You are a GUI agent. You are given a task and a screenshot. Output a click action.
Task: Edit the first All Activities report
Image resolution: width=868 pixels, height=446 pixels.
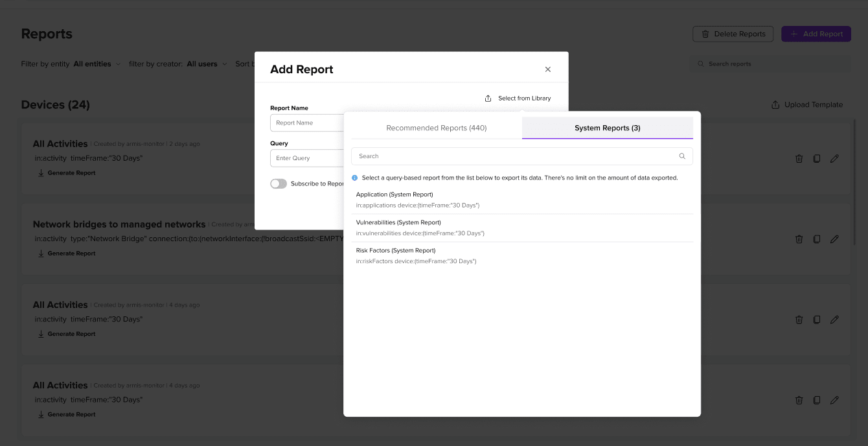point(834,158)
